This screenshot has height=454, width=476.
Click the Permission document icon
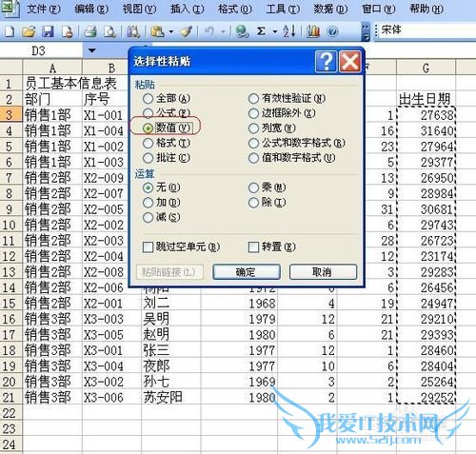click(x=68, y=31)
